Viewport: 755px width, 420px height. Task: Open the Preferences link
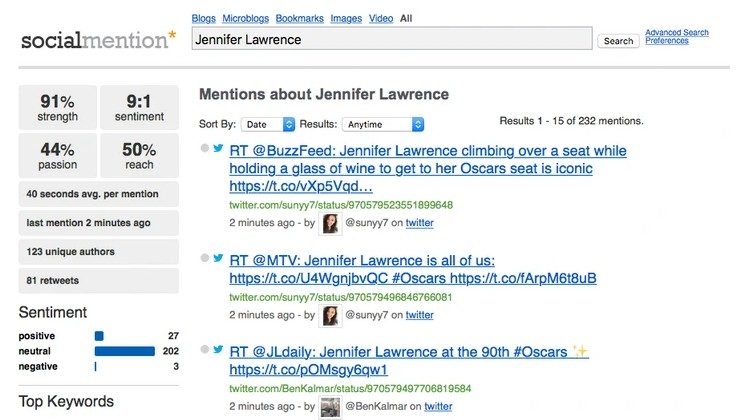pyautogui.click(x=667, y=40)
